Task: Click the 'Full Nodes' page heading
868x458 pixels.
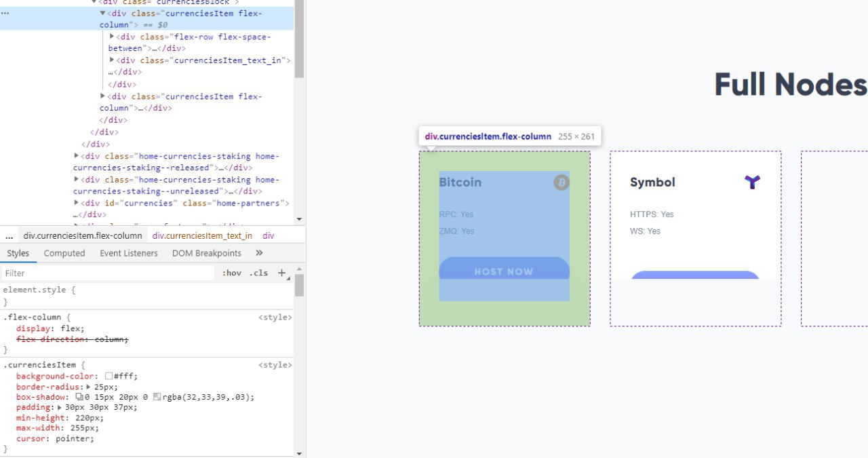Action: (x=791, y=84)
